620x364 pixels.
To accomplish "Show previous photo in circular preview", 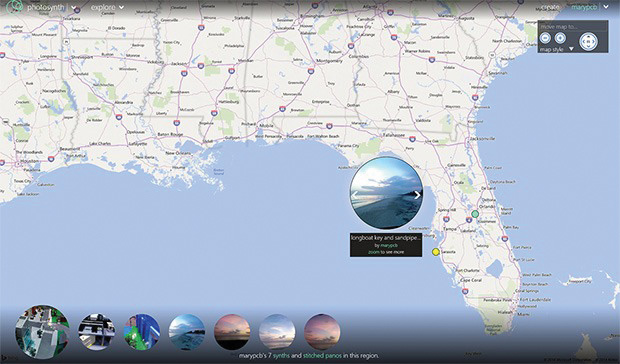I will (355, 195).
